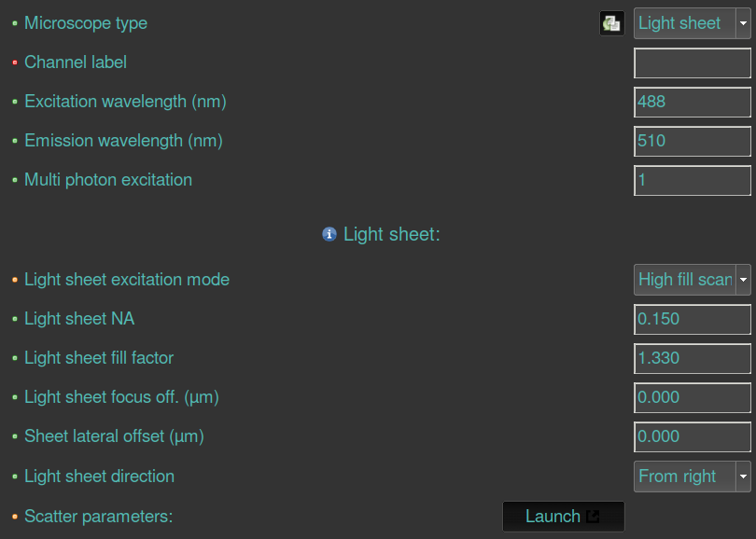
Task: Click the green dot beside Light sheet NA
Action: tap(15, 319)
